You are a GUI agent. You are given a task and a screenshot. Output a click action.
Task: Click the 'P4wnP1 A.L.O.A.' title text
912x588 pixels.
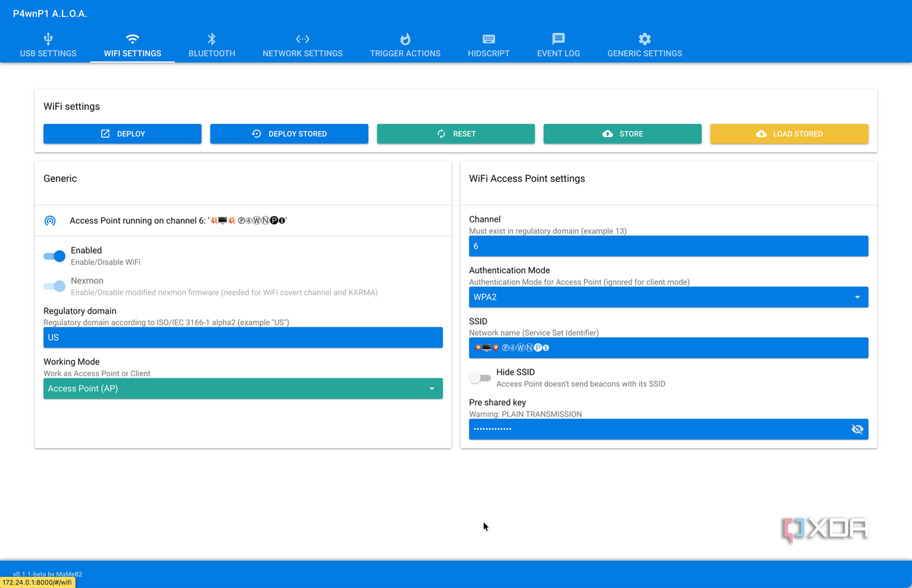coord(50,14)
